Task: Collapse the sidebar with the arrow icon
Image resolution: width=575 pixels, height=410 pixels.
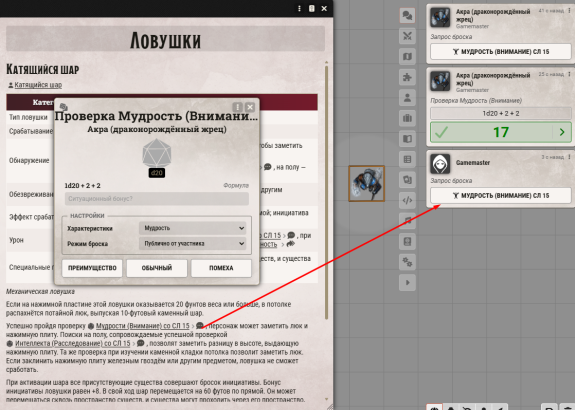Action: pos(407,282)
